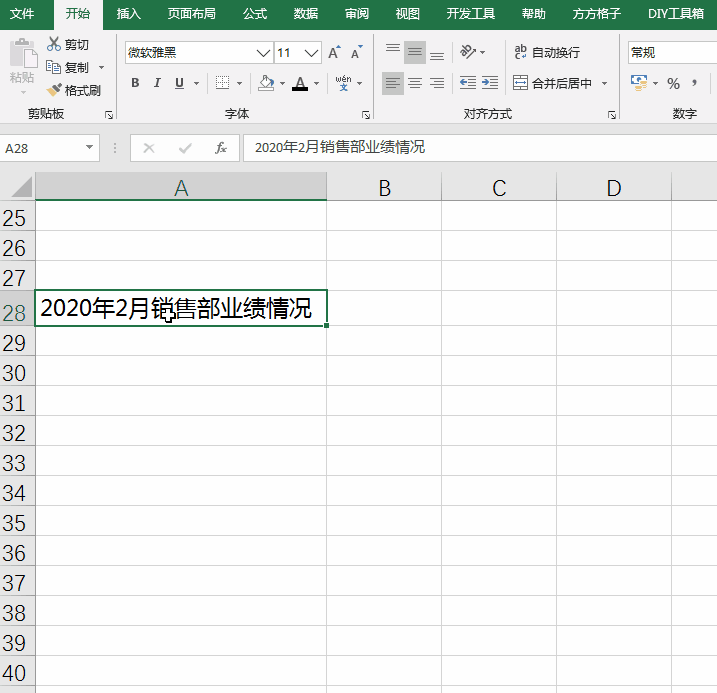Open font color dropdown arrow

(316, 83)
